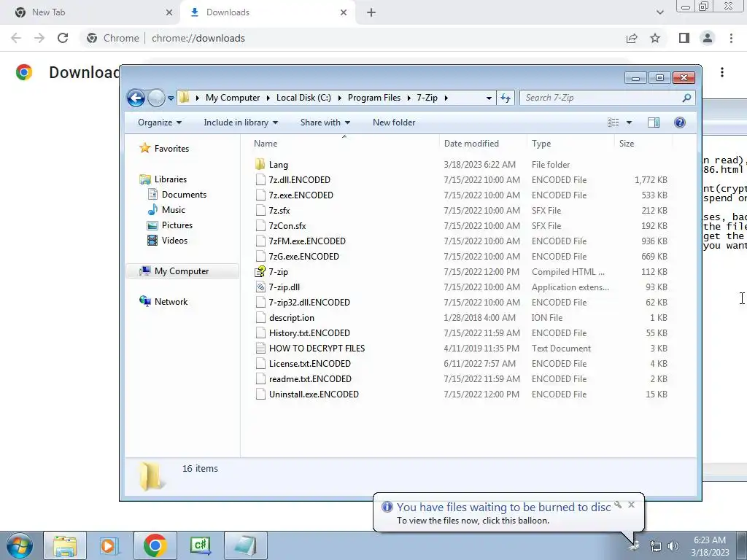Select 7zFM.exe.ENCODED file icon
This screenshot has width=747, height=560.
(x=260, y=241)
